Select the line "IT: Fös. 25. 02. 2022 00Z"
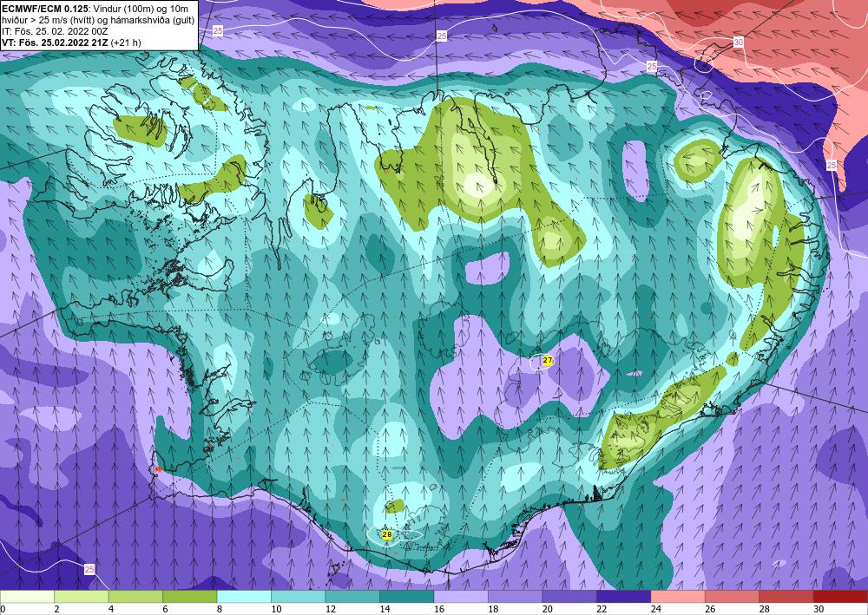 click(x=54, y=32)
